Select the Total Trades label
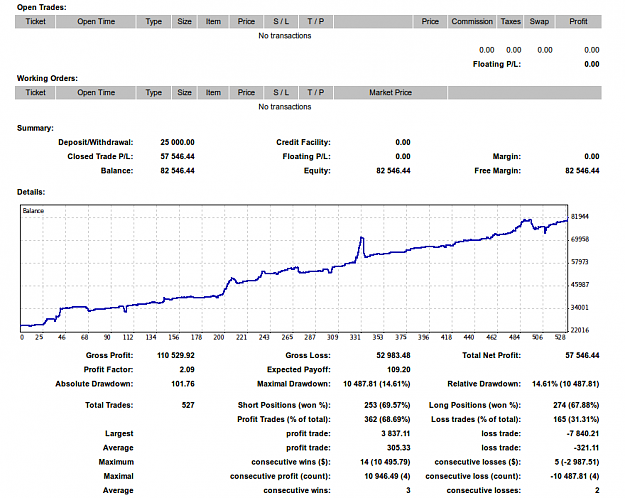The width and height of the screenshot is (625, 498). point(109,405)
